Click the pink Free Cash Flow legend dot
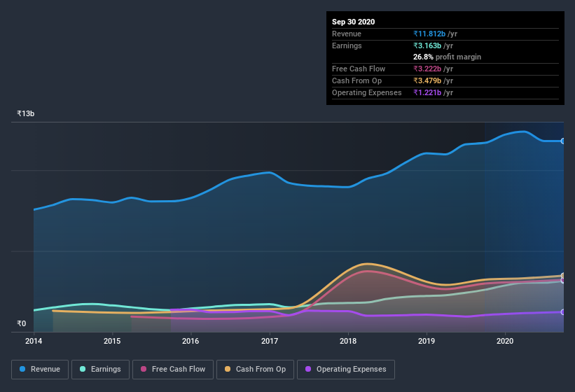 (x=144, y=369)
